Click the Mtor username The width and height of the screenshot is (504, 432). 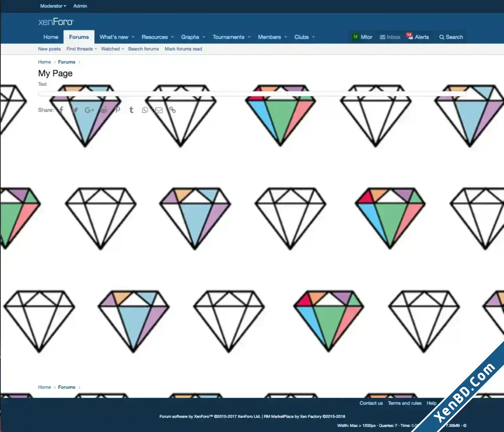click(367, 37)
